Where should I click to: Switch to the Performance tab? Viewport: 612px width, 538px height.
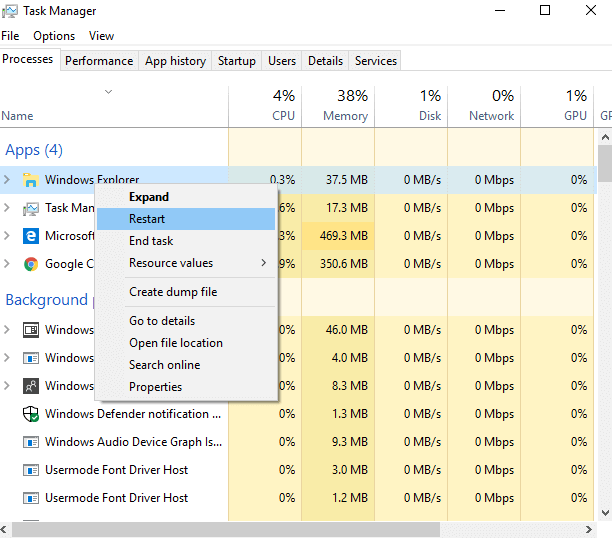tap(99, 61)
